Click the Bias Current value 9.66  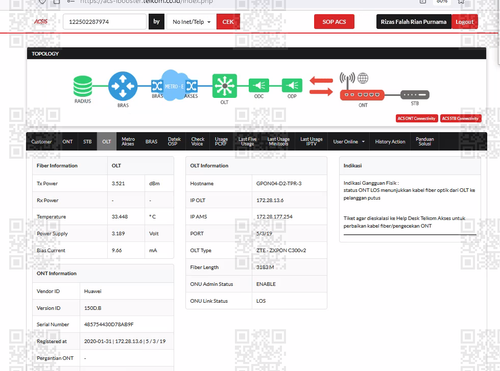click(117, 250)
